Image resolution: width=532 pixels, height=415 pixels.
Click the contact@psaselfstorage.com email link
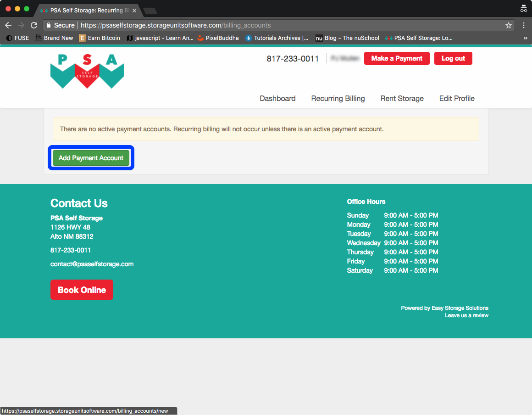92,264
